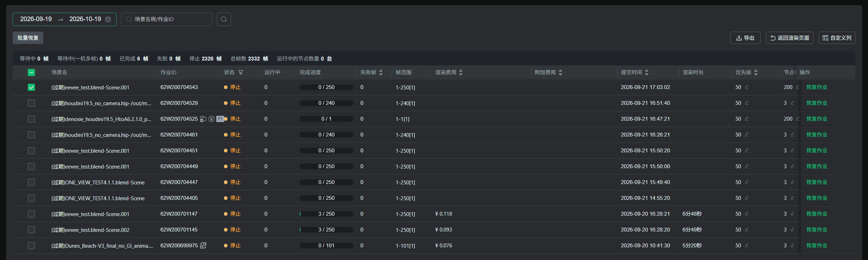This screenshot has height=260, width=868.
Task: Click the linked-job icon next to 62W200704525
Action: pos(203,119)
